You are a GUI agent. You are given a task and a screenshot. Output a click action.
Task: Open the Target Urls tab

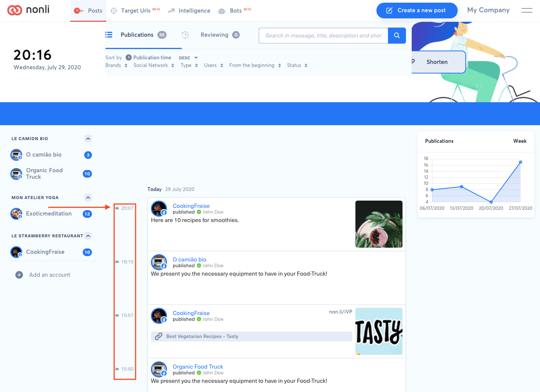point(135,11)
